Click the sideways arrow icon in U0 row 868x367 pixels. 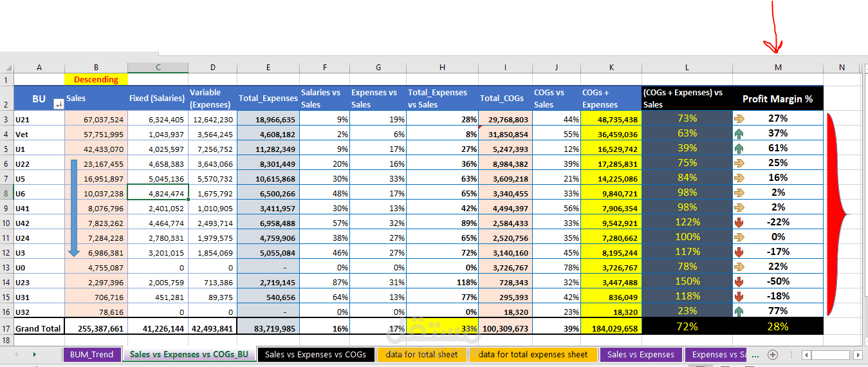tap(739, 267)
